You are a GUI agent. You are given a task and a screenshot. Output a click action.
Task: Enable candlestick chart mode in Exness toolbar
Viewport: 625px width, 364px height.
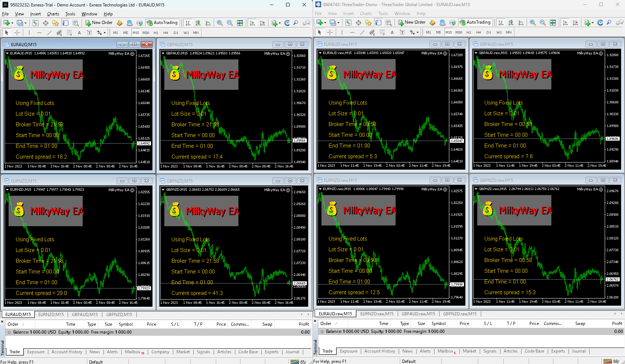198,23
